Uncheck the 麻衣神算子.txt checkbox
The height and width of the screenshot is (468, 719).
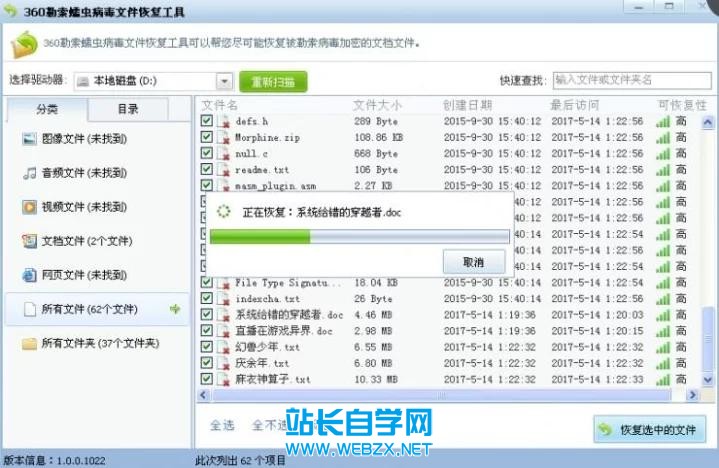(x=207, y=379)
